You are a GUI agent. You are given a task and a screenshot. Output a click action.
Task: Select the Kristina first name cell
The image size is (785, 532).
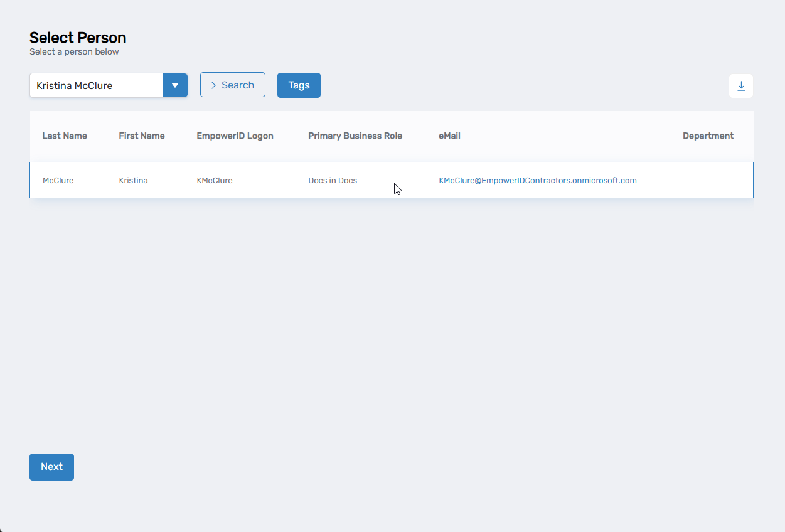click(x=133, y=181)
